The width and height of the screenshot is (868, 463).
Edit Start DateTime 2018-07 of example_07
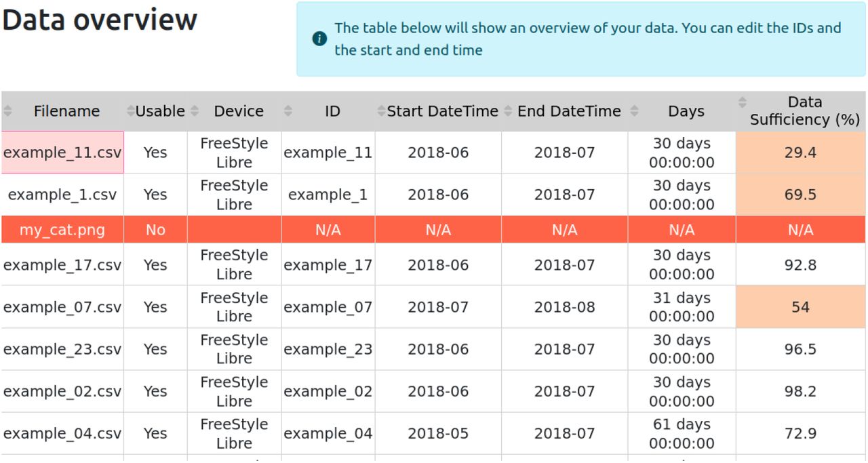point(438,307)
